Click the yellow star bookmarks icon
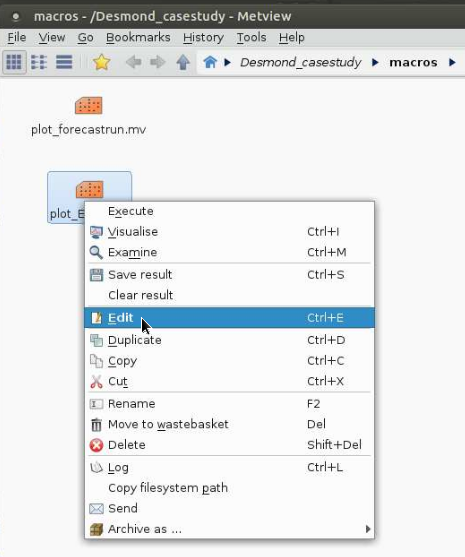This screenshot has height=557, width=465. tap(101, 62)
